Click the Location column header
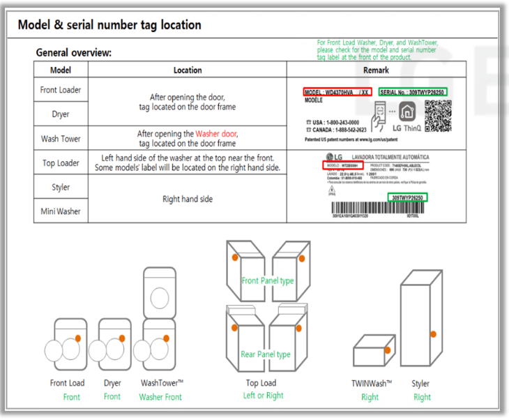509x420 pixels. (x=188, y=70)
